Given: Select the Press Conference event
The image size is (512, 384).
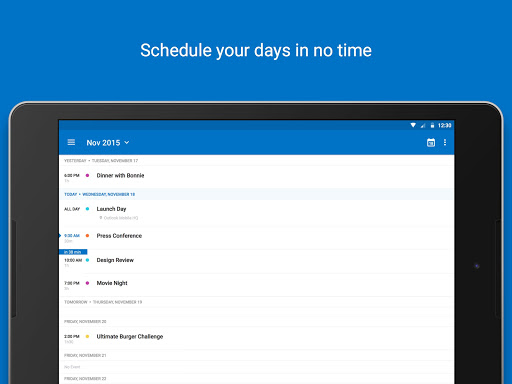Looking at the screenshot, I should pos(256,238).
